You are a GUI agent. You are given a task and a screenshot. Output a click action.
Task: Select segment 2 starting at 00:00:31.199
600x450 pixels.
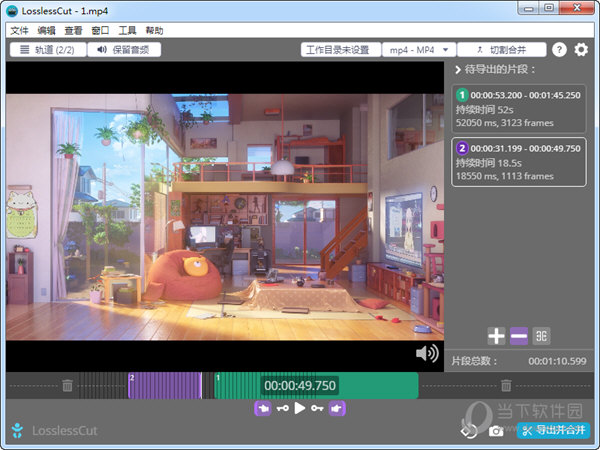click(519, 162)
